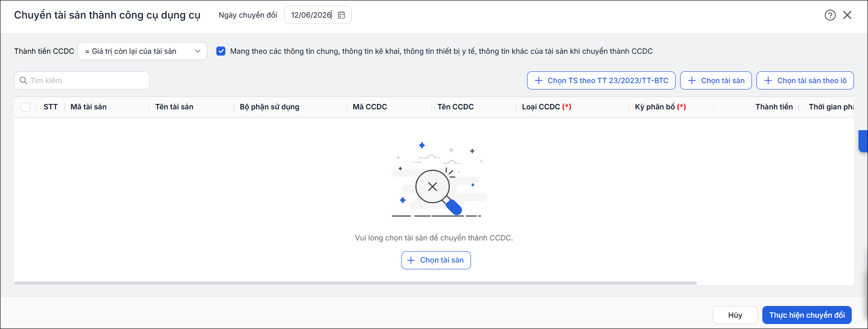Screen dimensions: 868x329
Task: Click the top Chọn tài sản button
Action: pyautogui.click(x=716, y=80)
